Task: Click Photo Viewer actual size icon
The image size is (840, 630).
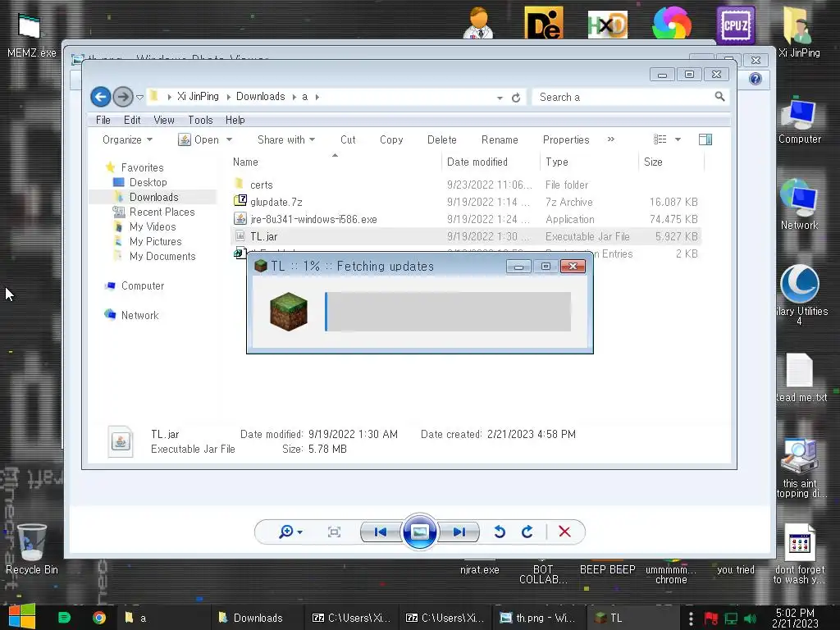Action: click(x=334, y=532)
